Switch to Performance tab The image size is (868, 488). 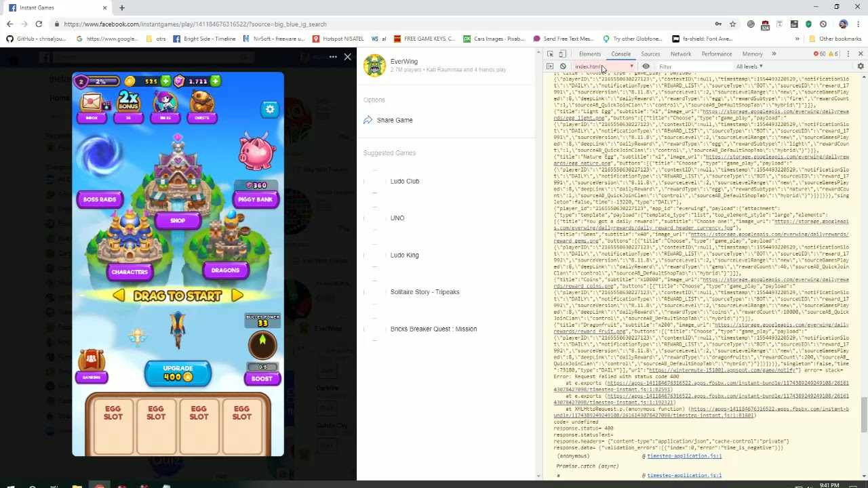pyautogui.click(x=717, y=54)
